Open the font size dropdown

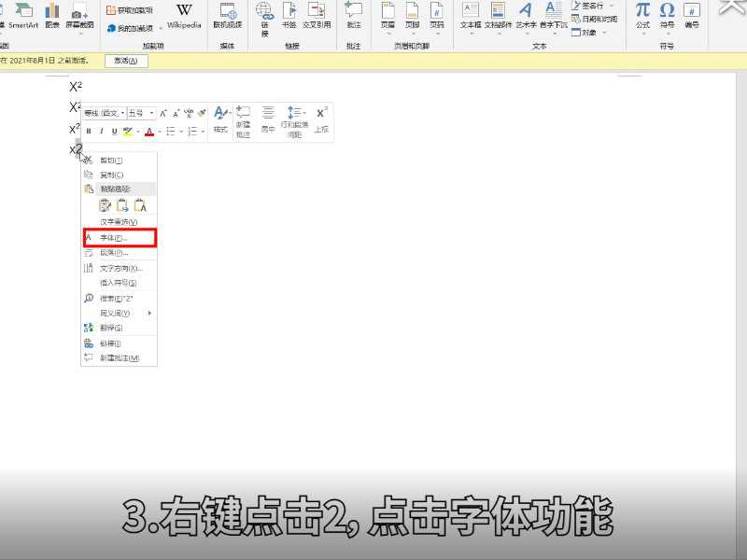(x=149, y=110)
